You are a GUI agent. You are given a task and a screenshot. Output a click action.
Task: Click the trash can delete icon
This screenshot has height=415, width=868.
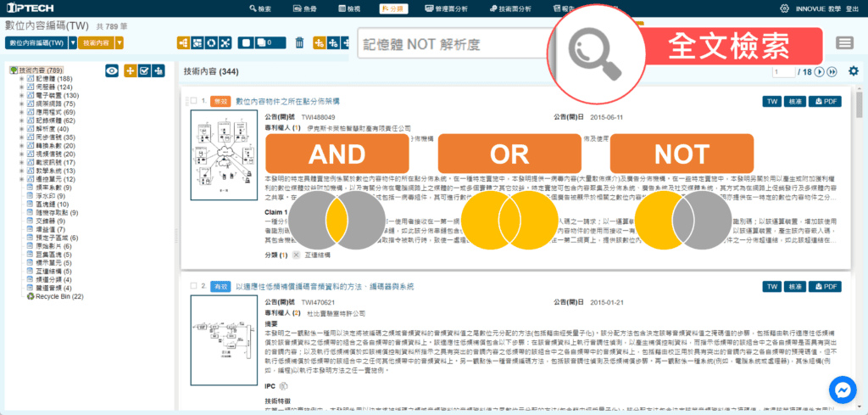[x=298, y=42]
